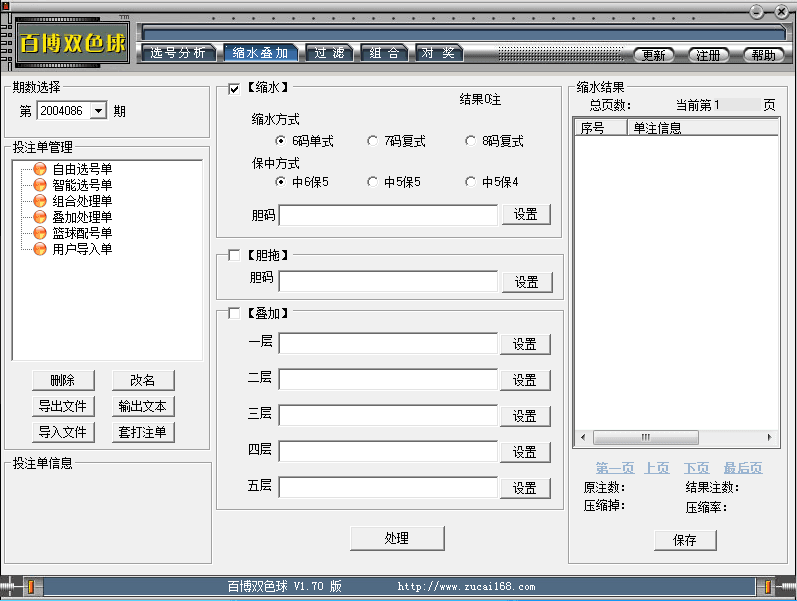
Task: Go to 下页 link
Action: click(696, 468)
